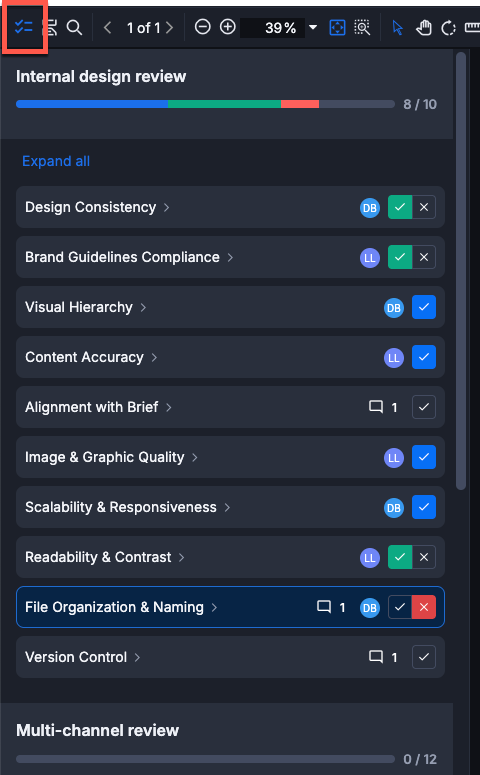
Task: Toggle green approve check on Readability & Contrast
Action: coord(400,557)
